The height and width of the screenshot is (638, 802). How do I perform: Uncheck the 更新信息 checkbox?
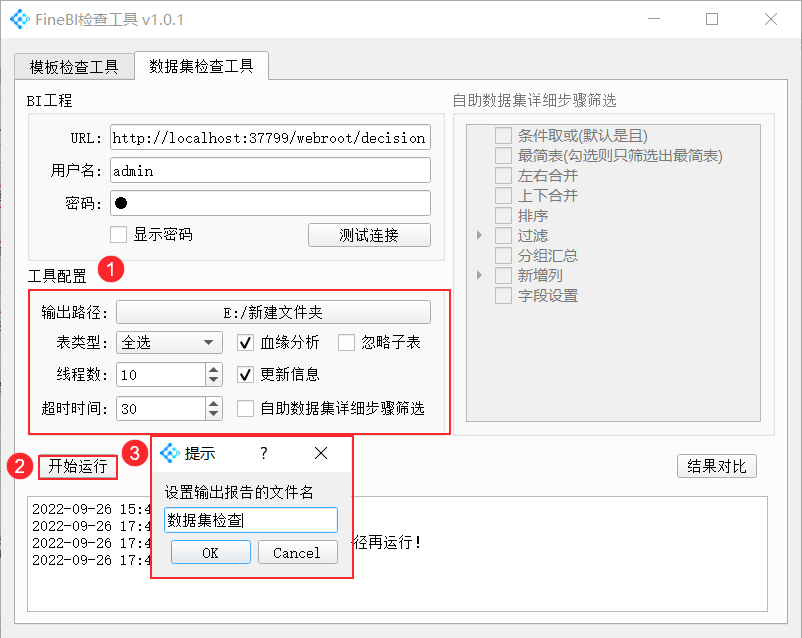(x=246, y=375)
